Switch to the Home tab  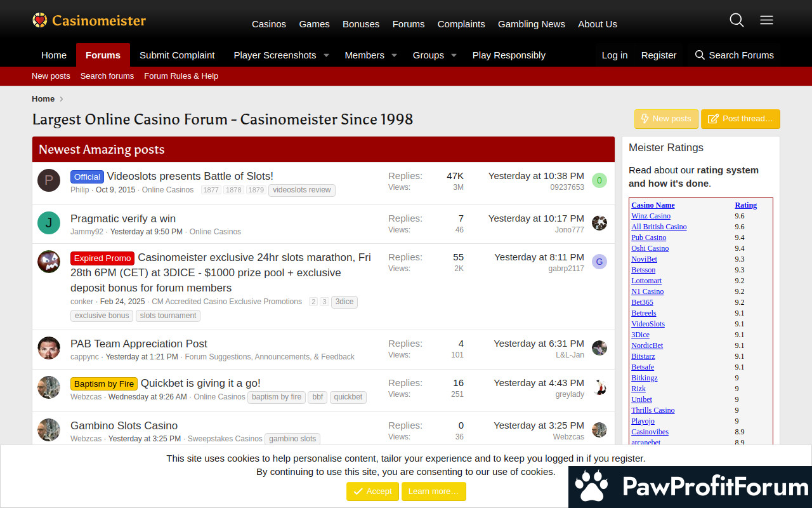54,55
